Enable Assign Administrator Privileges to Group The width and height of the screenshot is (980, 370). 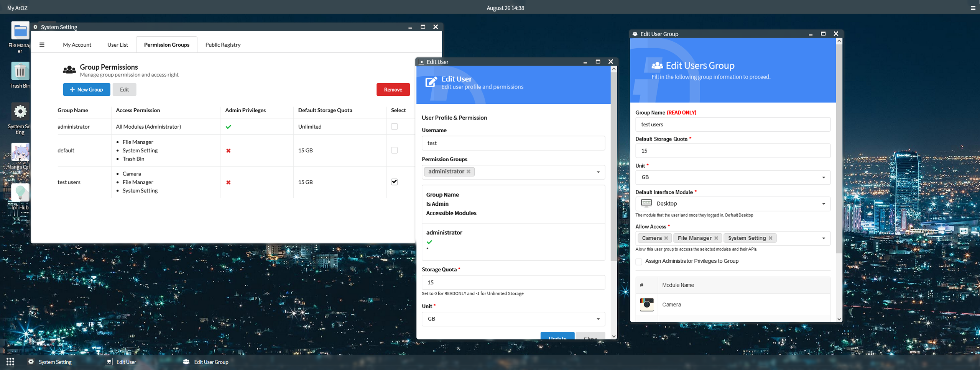point(639,262)
